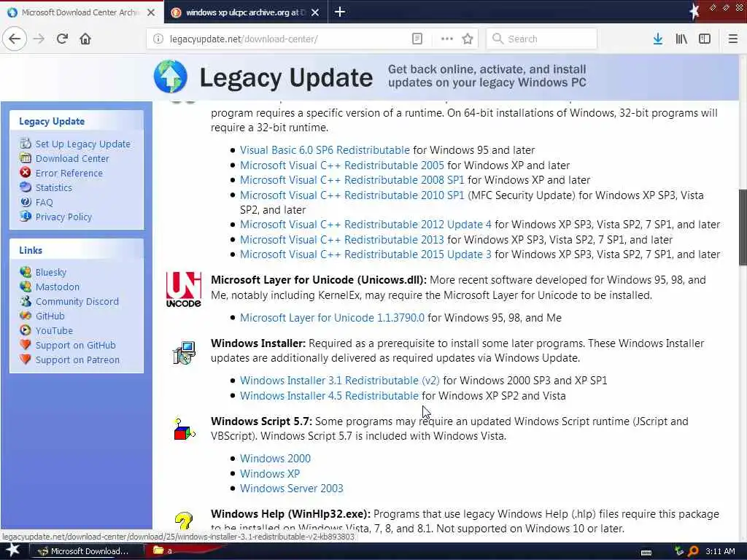Open the Firefox hamburger menu
The height and width of the screenshot is (560, 747).
[x=732, y=39]
